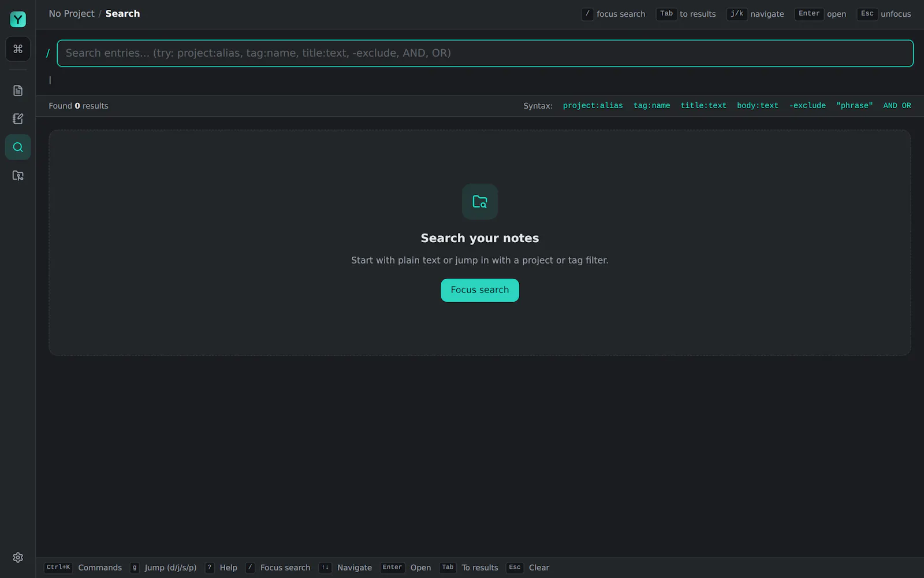Click the Focus search button
The width and height of the screenshot is (924, 578).
coord(480,290)
